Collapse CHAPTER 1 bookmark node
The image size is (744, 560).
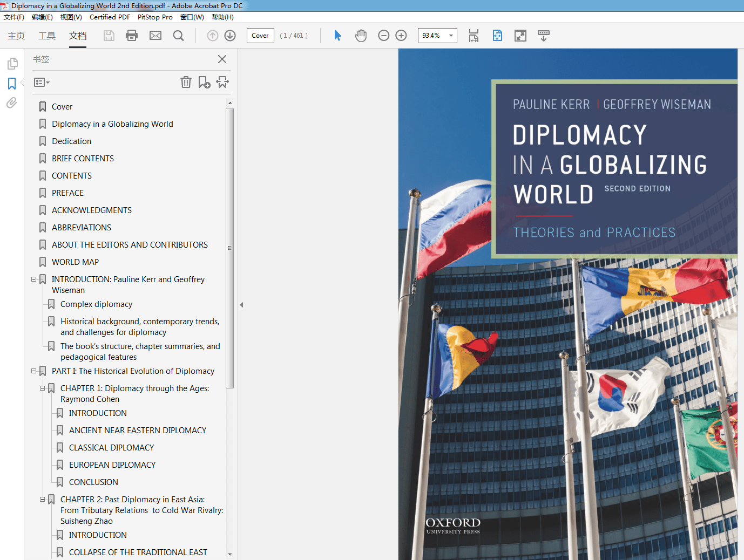pyautogui.click(x=43, y=388)
